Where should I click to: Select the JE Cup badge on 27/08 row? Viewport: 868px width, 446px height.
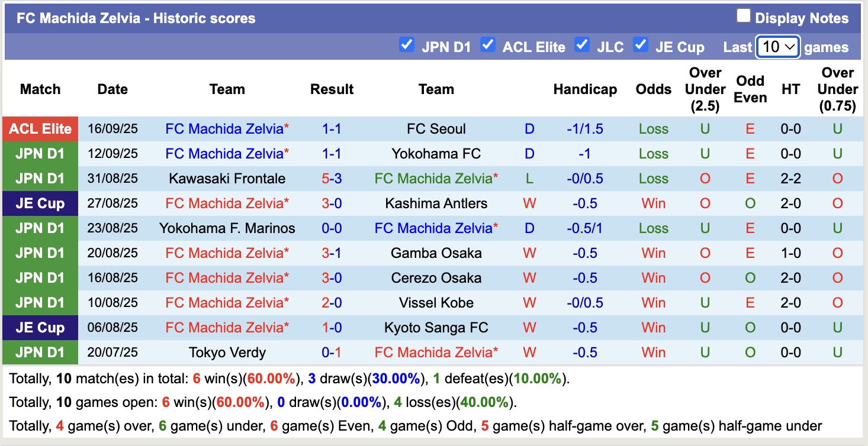(x=40, y=203)
